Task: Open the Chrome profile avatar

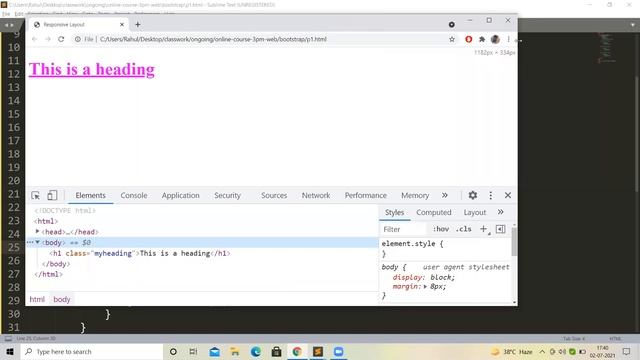Action: 495,39
